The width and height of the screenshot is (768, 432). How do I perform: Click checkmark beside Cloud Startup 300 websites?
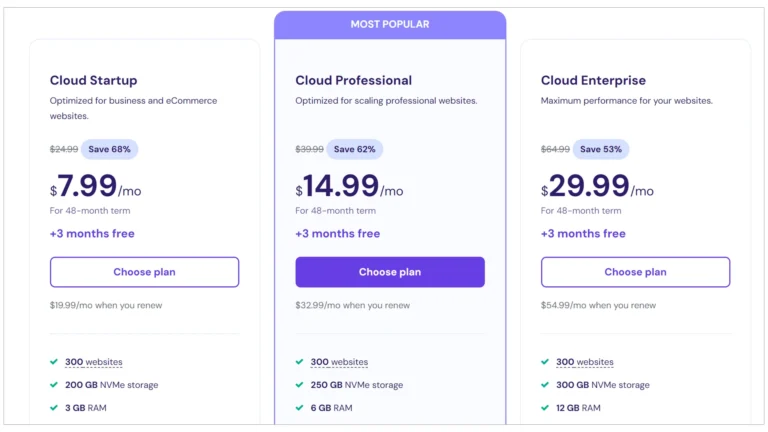point(54,362)
